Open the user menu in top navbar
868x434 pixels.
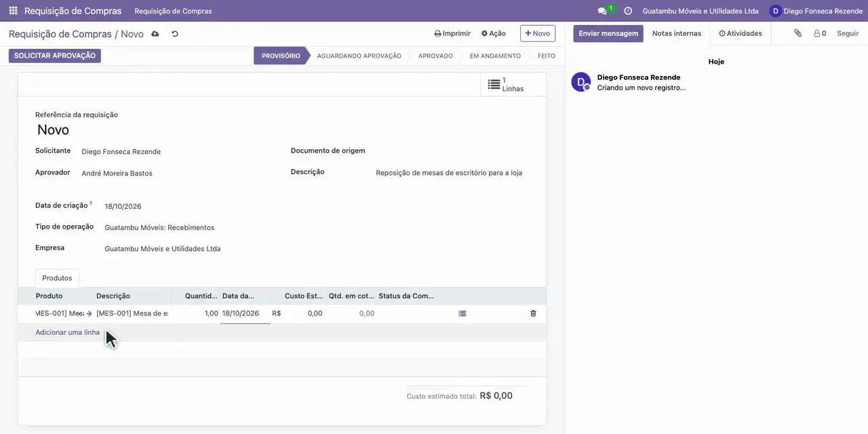click(816, 11)
